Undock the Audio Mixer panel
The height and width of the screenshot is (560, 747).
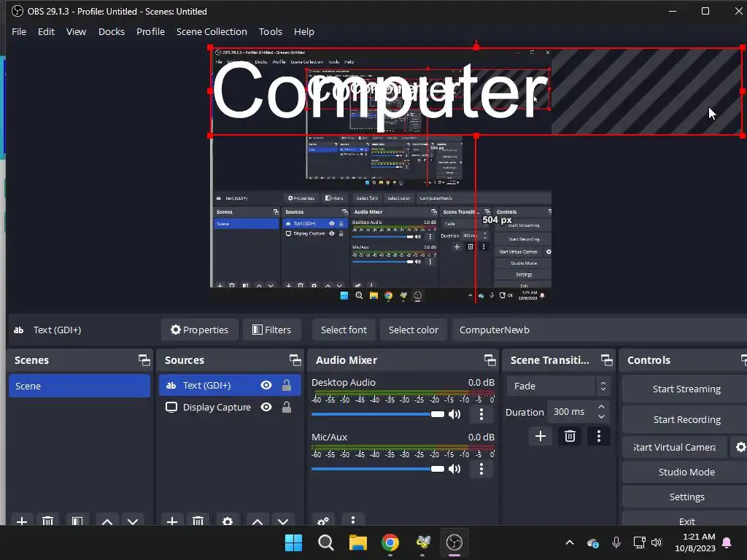pos(489,360)
